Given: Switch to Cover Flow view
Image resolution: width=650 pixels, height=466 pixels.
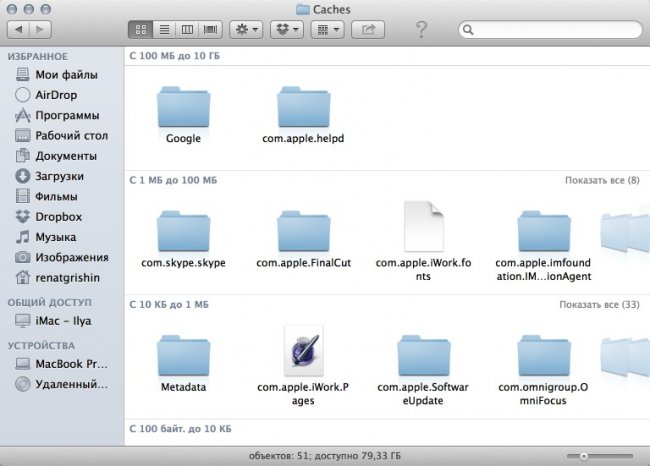Looking at the screenshot, I should tap(208, 30).
